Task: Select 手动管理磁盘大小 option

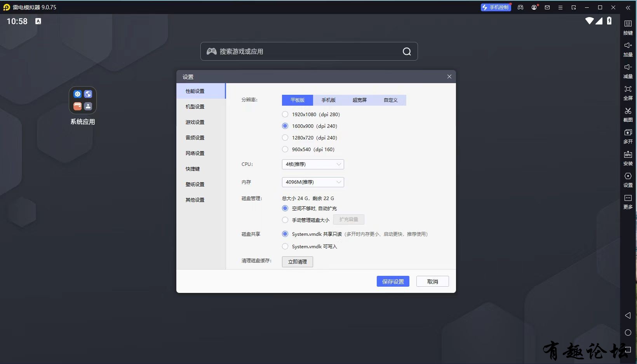Action: tap(285, 220)
